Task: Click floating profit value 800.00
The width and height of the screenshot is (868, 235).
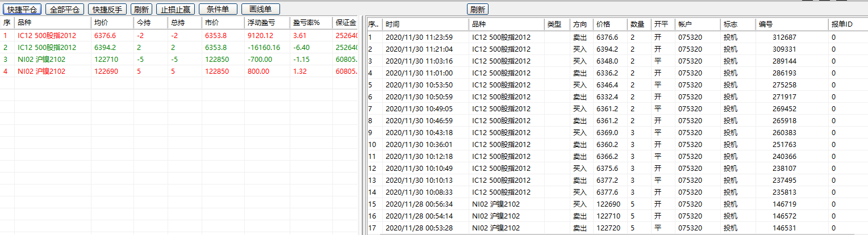Action: [258, 71]
